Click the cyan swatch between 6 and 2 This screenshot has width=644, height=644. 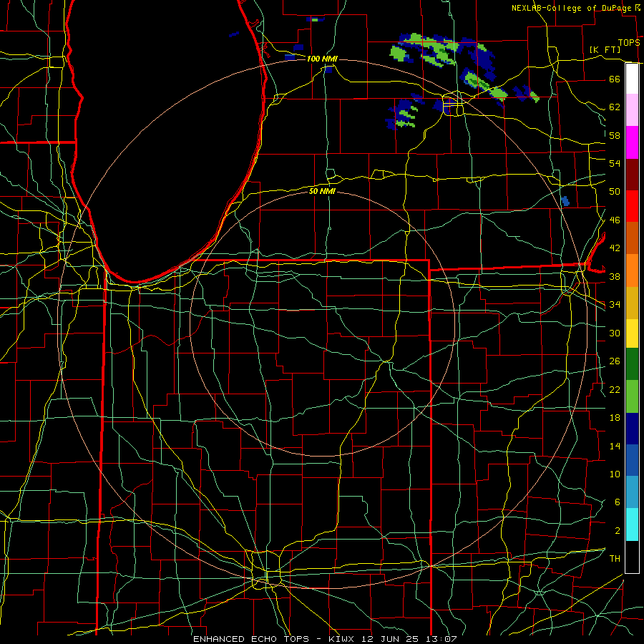click(x=632, y=525)
